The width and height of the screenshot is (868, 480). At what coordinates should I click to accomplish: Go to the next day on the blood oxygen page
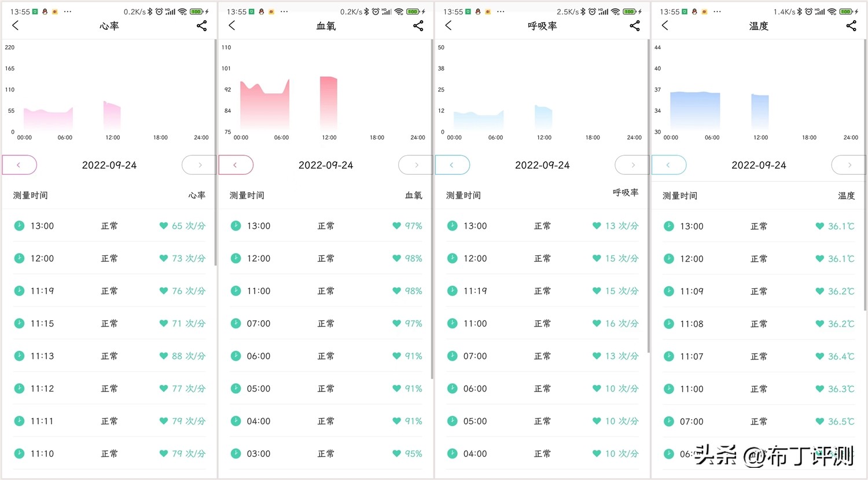[x=414, y=165]
